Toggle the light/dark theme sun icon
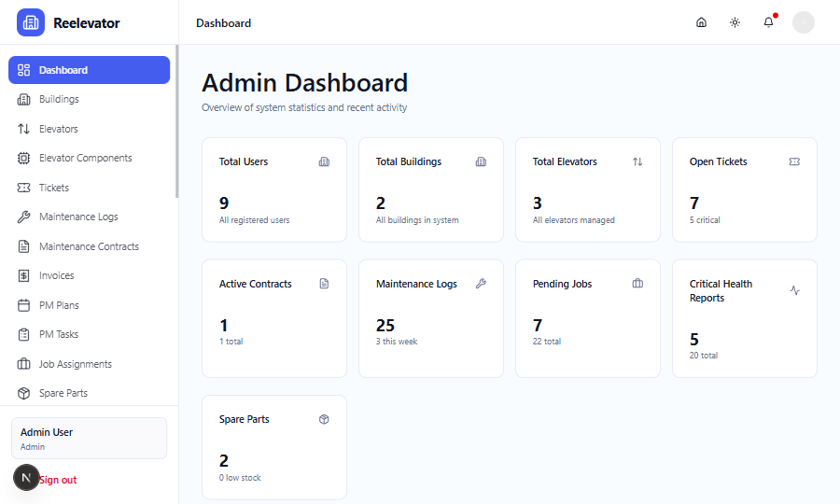 tap(735, 22)
